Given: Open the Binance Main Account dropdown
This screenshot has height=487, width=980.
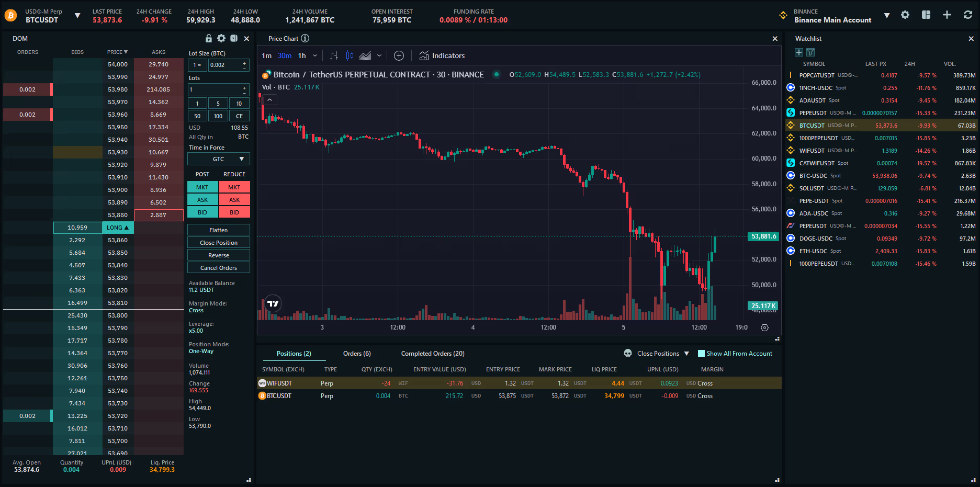Looking at the screenshot, I should tap(887, 16).
